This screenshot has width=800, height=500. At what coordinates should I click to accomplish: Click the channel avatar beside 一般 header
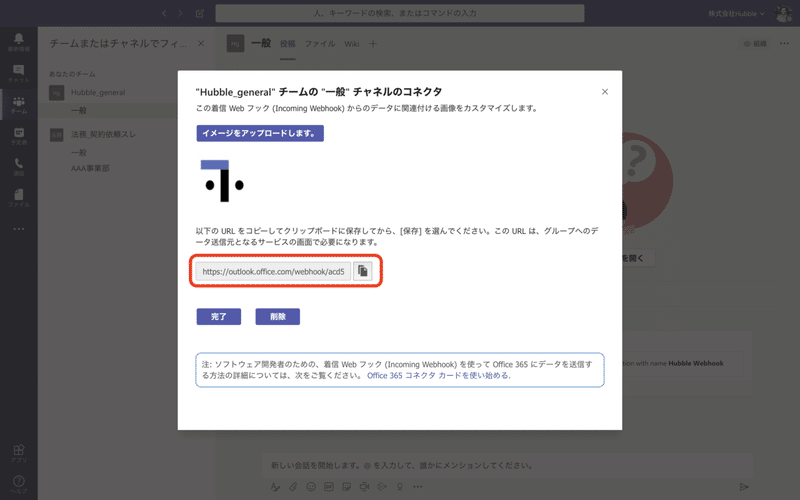tap(235, 44)
